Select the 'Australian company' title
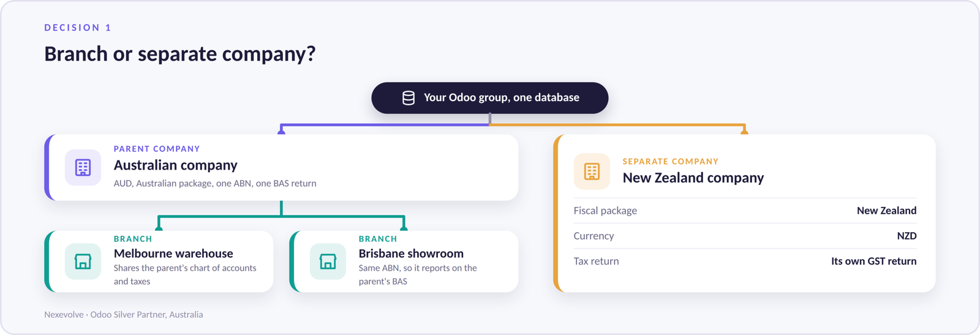 (176, 165)
